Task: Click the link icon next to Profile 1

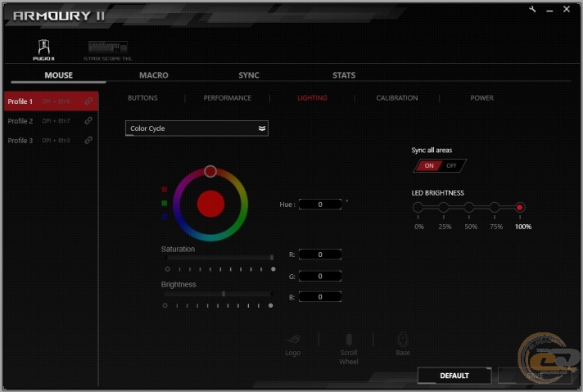Action: coord(88,101)
